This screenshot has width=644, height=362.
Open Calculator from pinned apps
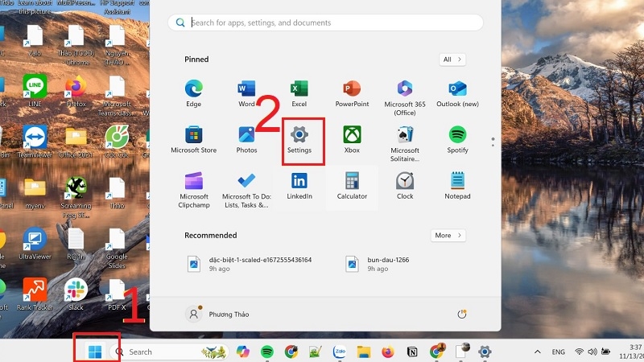[352, 186]
